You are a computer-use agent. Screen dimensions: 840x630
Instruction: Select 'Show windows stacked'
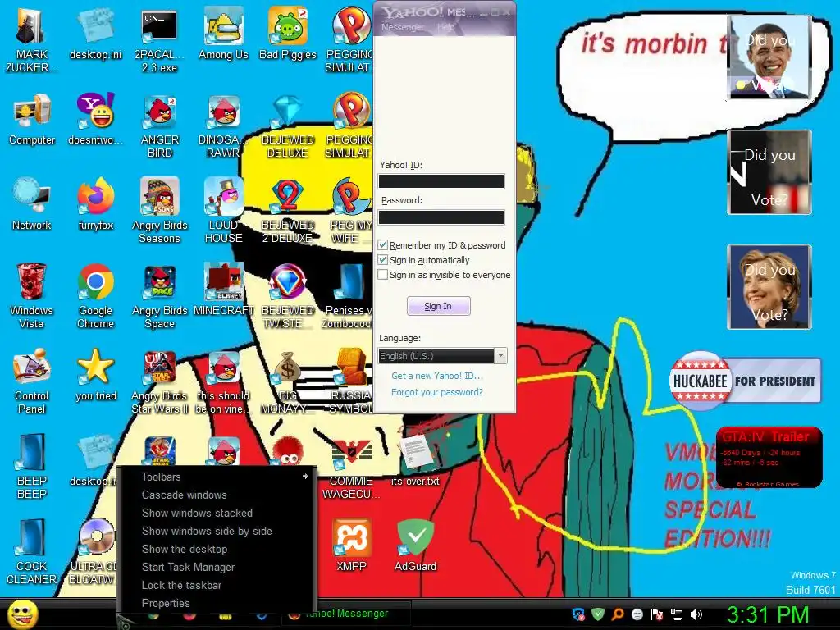pos(217,513)
